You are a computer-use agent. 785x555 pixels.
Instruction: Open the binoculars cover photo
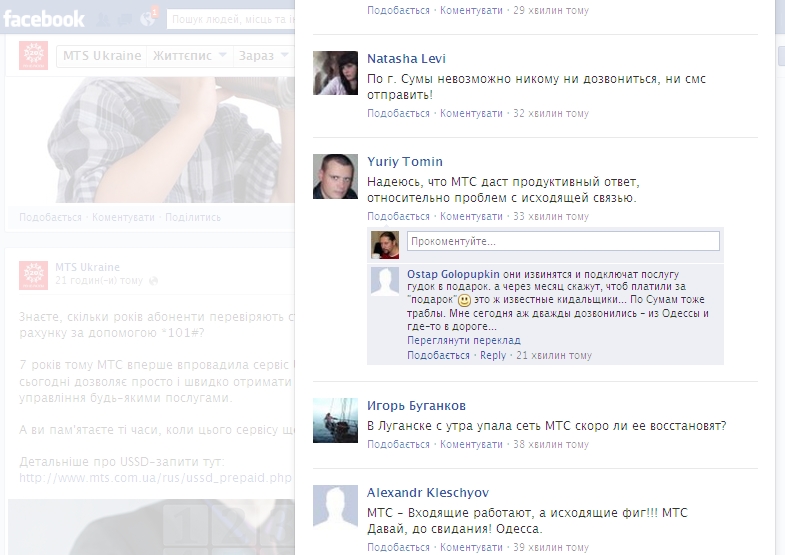pos(152,140)
